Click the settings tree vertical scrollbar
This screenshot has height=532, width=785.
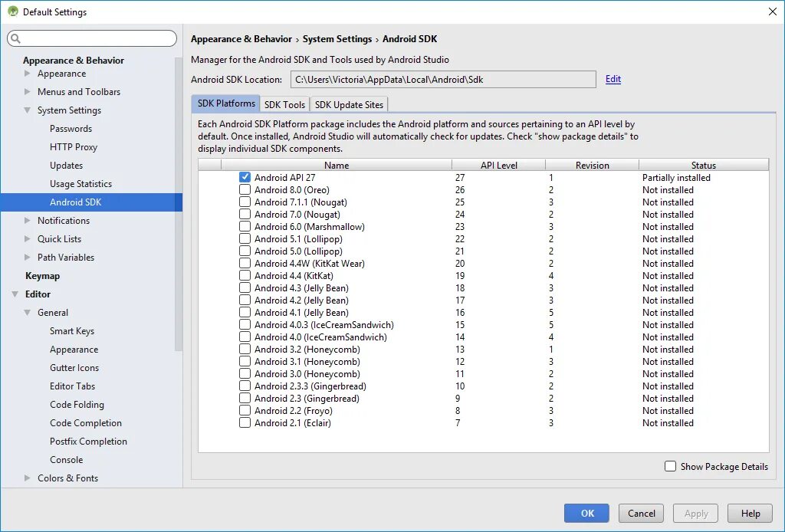[179, 204]
